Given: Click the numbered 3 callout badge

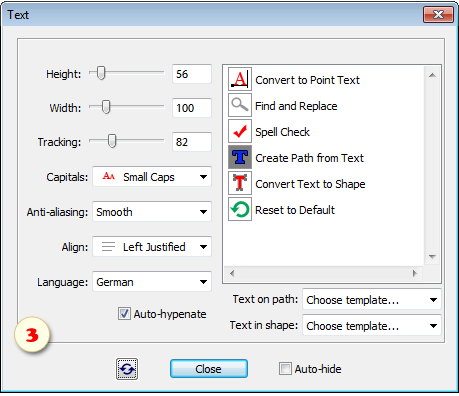Looking at the screenshot, I should pyautogui.click(x=32, y=335).
